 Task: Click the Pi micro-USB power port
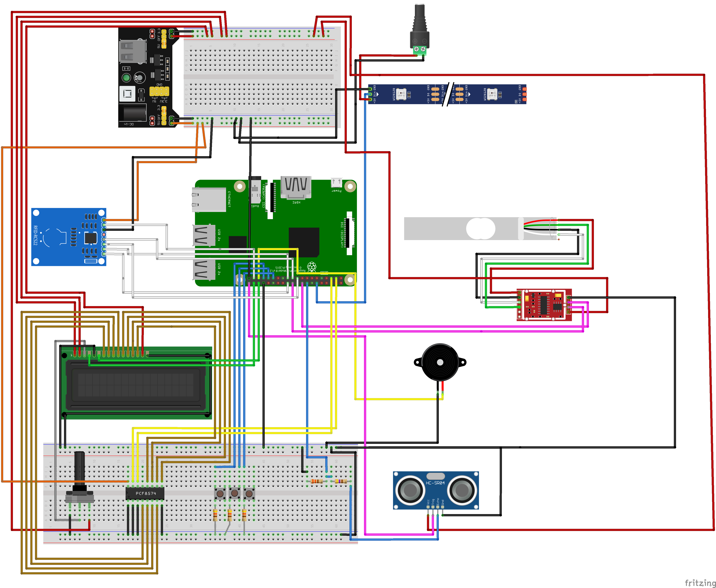[336, 183]
